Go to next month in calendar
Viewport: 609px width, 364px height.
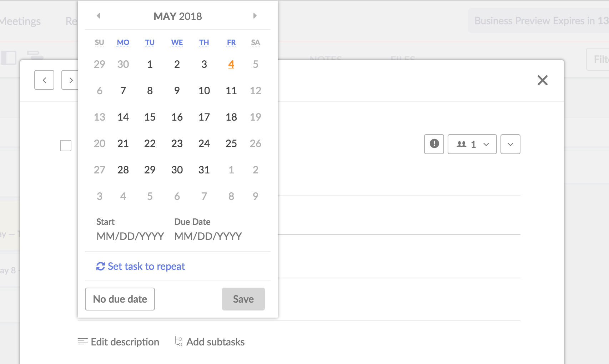tap(255, 16)
